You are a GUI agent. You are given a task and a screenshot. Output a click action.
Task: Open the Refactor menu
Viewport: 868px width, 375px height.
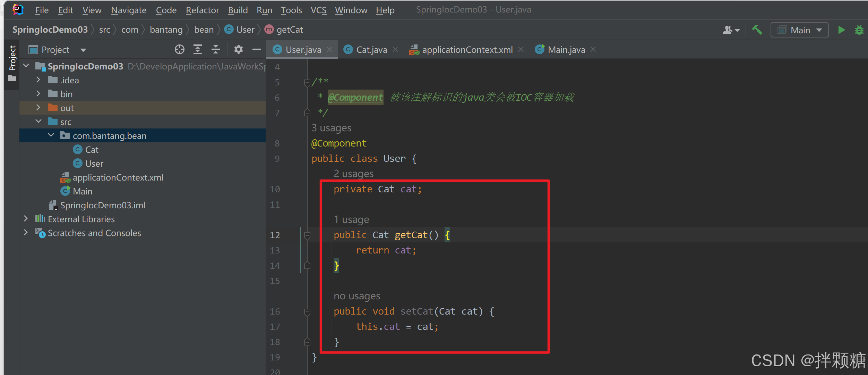[202, 10]
